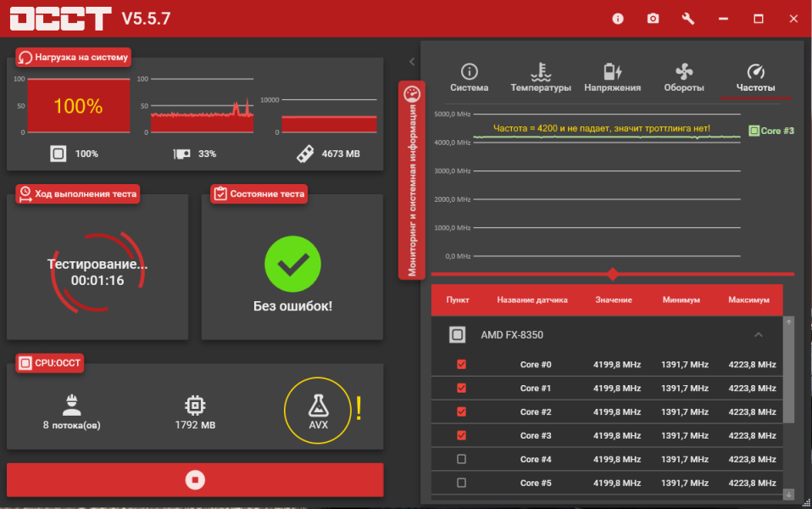Click the CPU icon in CPU:OCCT header
The height and width of the screenshot is (509, 812).
click(25, 363)
